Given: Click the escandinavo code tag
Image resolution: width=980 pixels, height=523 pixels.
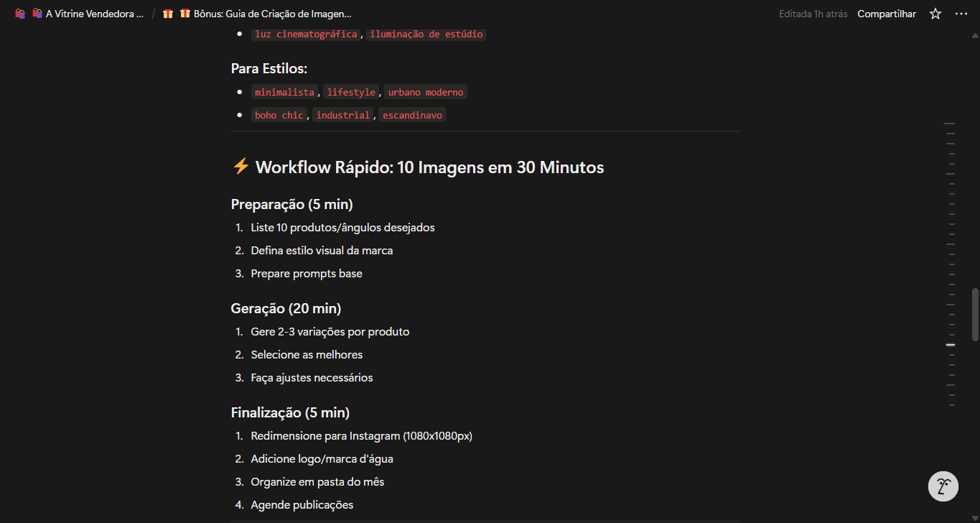Looking at the screenshot, I should tap(411, 114).
